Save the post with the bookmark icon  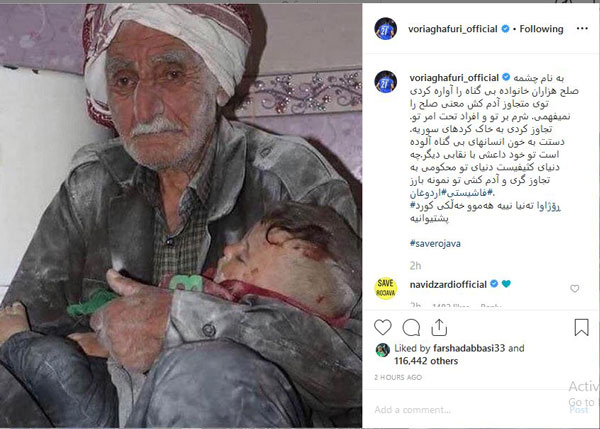[x=581, y=328]
